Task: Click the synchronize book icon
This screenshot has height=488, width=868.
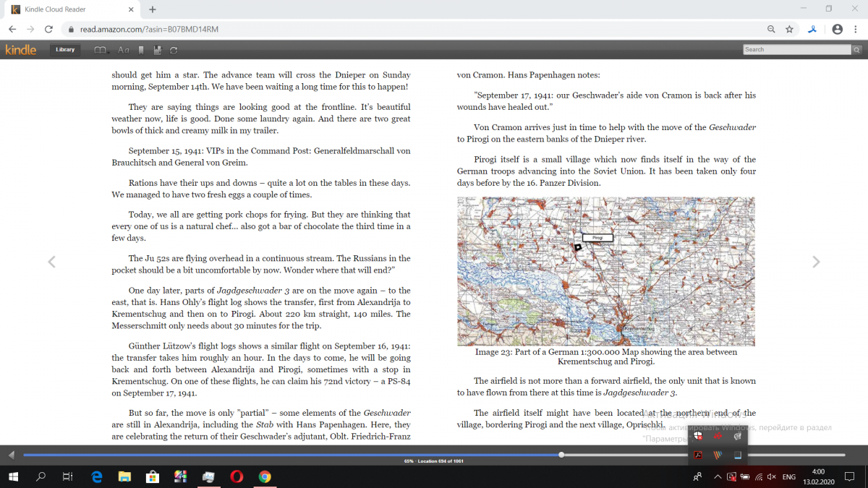Action: coord(174,50)
